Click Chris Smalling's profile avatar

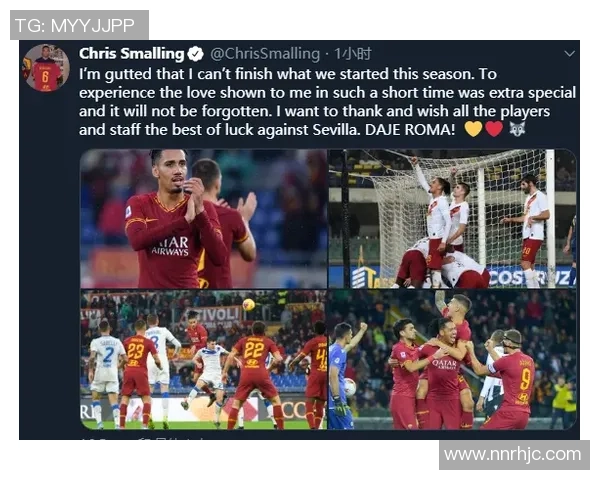(46, 68)
